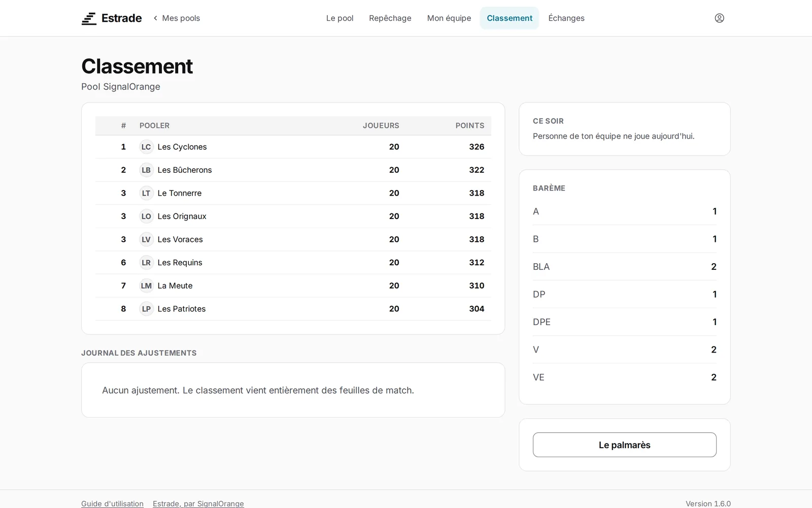The image size is (812, 508).
Task: Click the LR avatar for Les Requins
Action: 146,263
